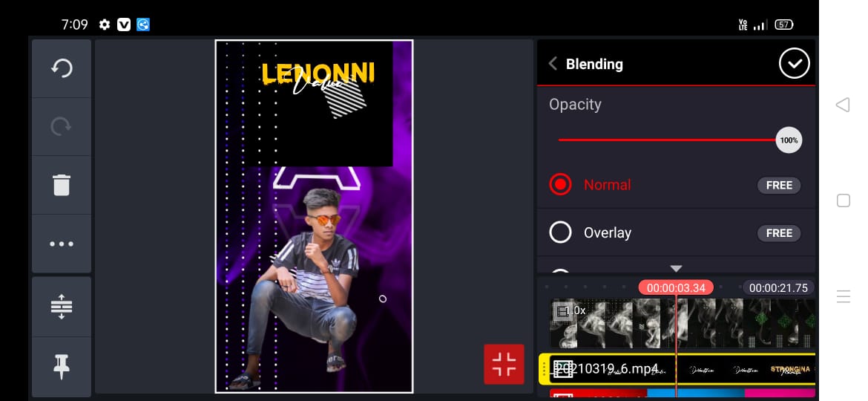The height and width of the screenshot is (401, 868).
Task: Tap the FREE badge beside Overlay
Action: pos(779,233)
